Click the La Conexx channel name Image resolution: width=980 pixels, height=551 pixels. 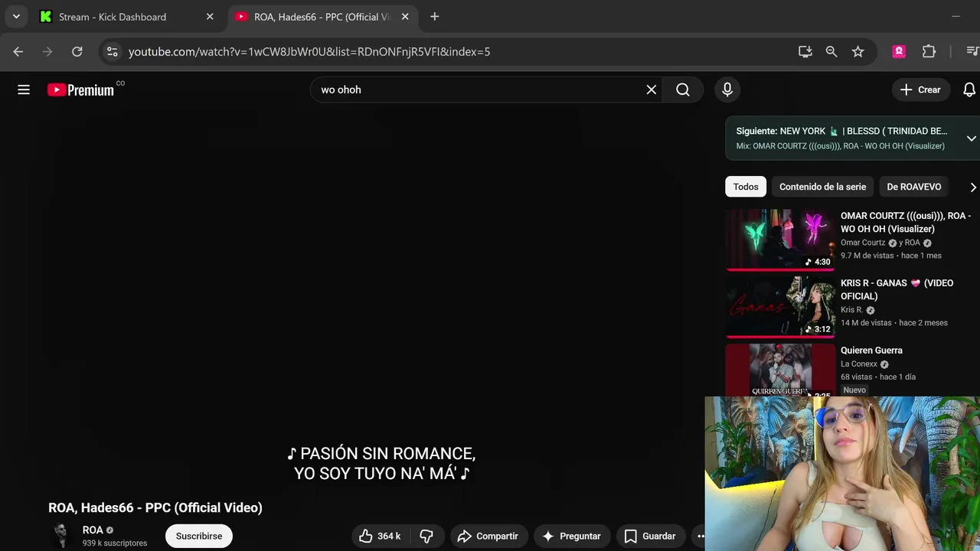click(x=859, y=364)
